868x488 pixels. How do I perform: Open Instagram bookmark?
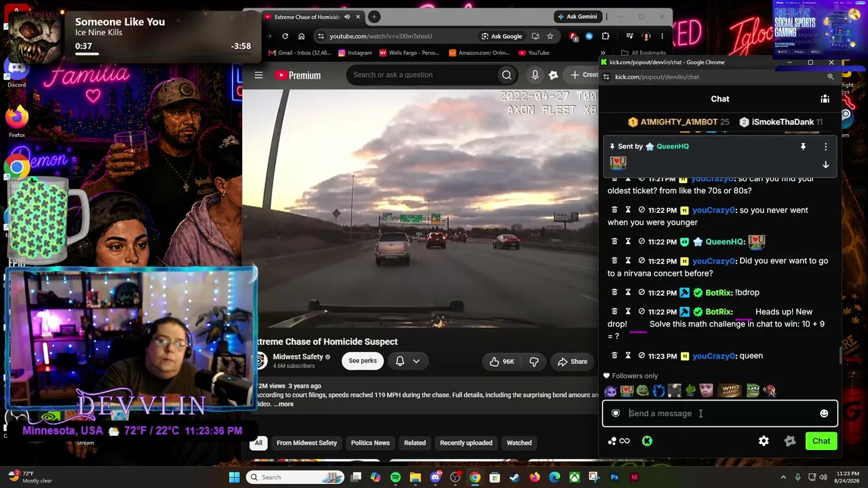(355, 53)
